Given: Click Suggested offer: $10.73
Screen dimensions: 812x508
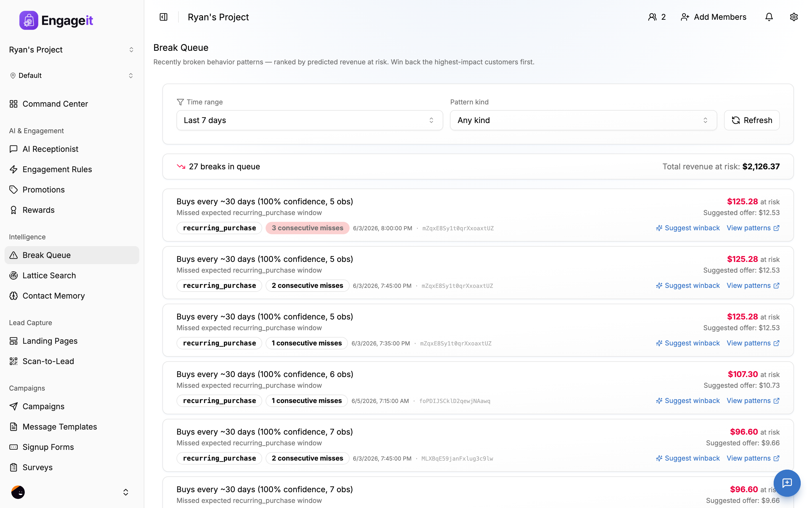Looking at the screenshot, I should (741, 385).
